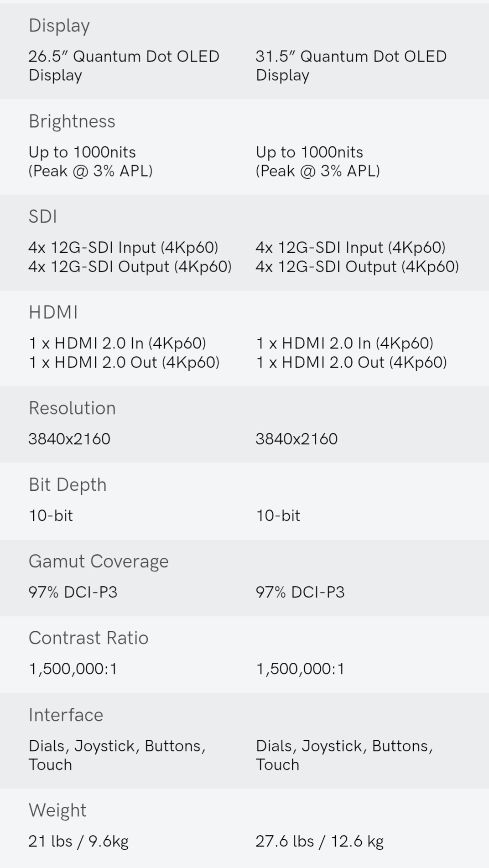Viewport: 489px width, 868px height.
Task: Click the Brightness row heading
Action: [x=72, y=121]
